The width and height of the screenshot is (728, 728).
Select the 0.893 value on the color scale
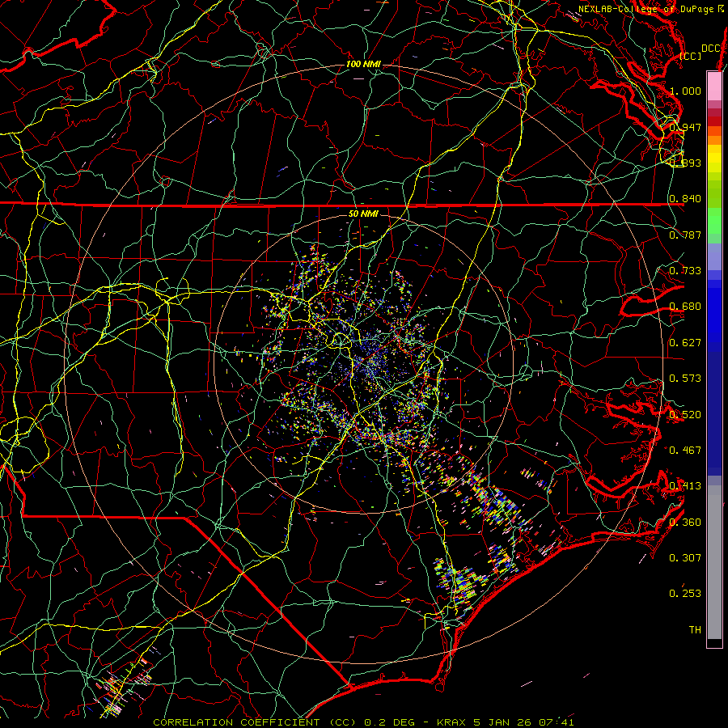(685, 163)
